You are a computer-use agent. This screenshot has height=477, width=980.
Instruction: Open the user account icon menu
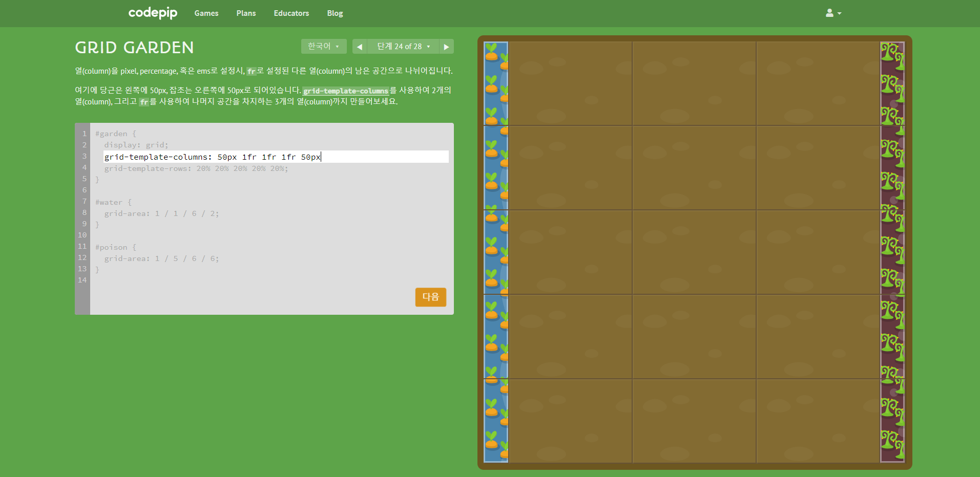tap(830, 13)
